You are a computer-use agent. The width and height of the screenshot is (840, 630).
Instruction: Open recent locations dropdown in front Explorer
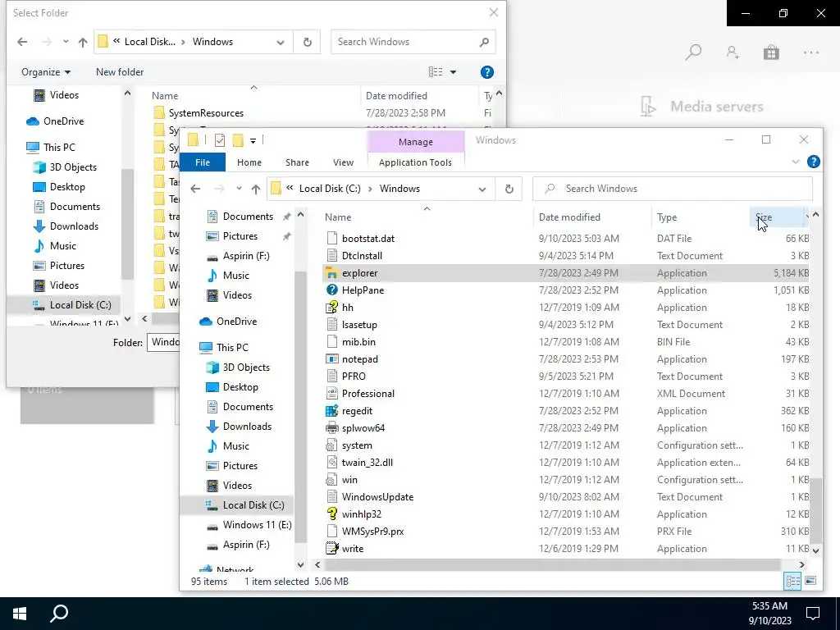pos(239,189)
